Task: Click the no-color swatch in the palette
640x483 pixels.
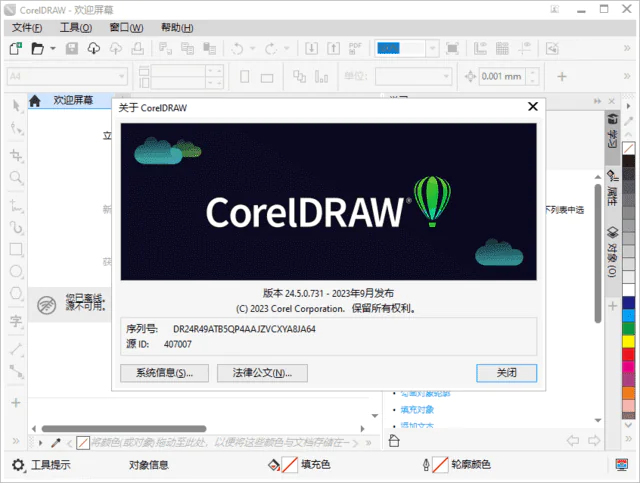Action: (629, 148)
